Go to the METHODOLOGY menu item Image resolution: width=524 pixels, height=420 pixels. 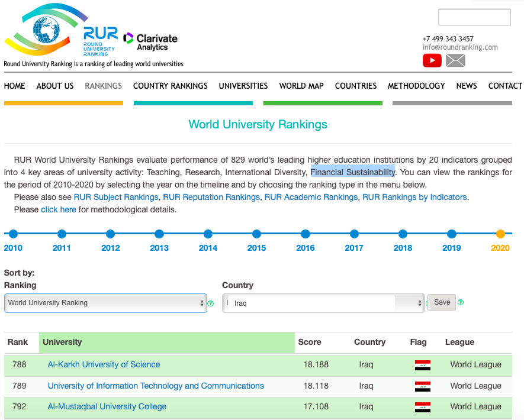pyautogui.click(x=416, y=86)
